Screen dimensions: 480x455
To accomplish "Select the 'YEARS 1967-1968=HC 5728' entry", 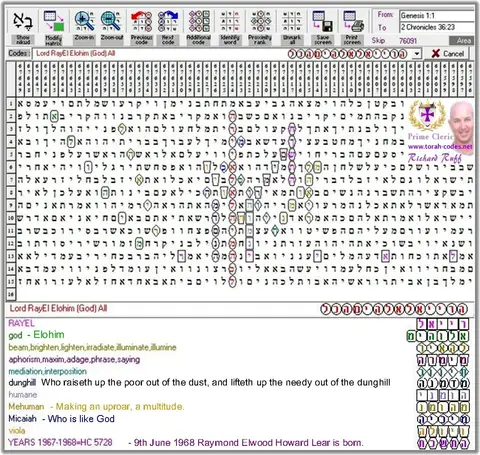I will pyautogui.click(x=60, y=443).
